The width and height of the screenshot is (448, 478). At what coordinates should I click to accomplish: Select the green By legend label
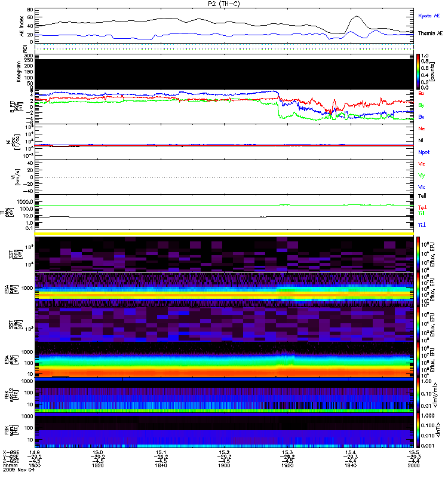pyautogui.click(x=421, y=106)
